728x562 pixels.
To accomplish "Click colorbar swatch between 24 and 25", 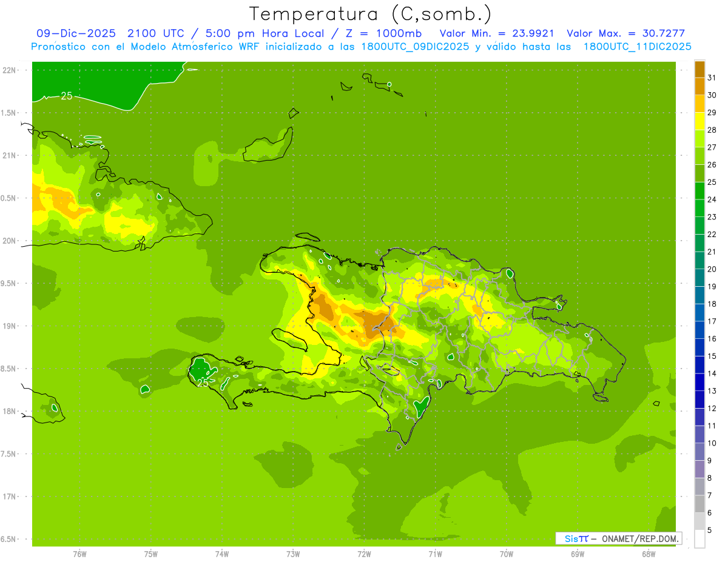I will [x=699, y=191].
